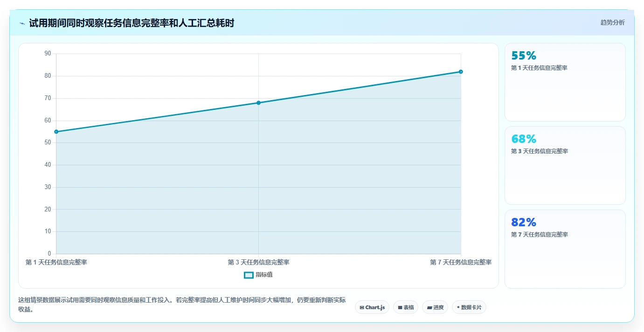Click the 指标值 legend color box
644x332 pixels.
click(x=249, y=275)
